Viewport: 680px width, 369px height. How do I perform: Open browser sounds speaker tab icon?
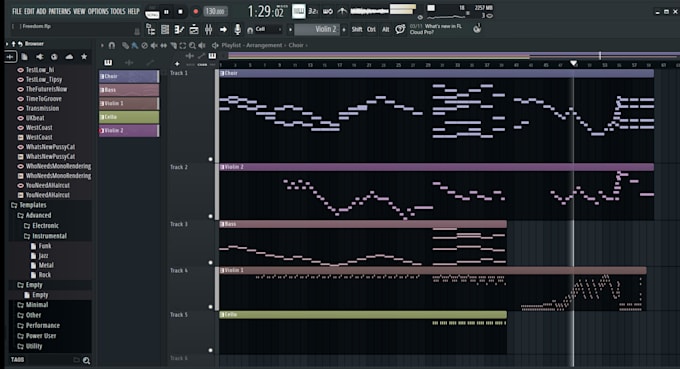[x=39, y=57]
